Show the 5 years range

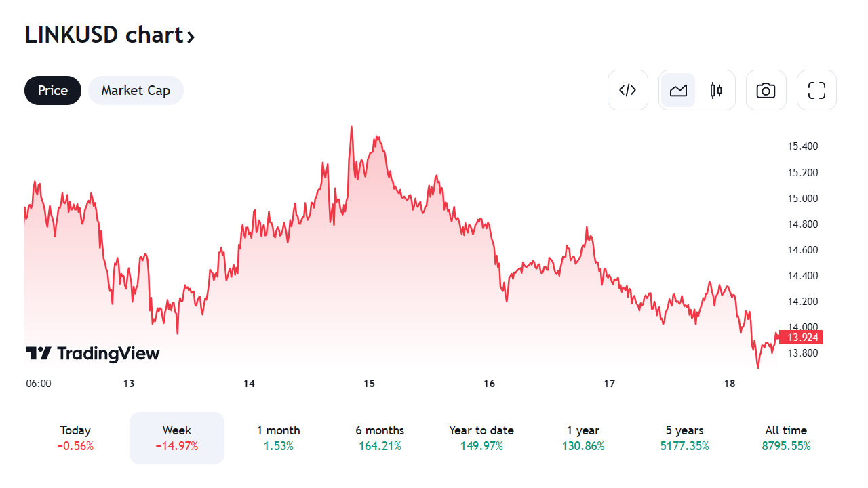(685, 438)
